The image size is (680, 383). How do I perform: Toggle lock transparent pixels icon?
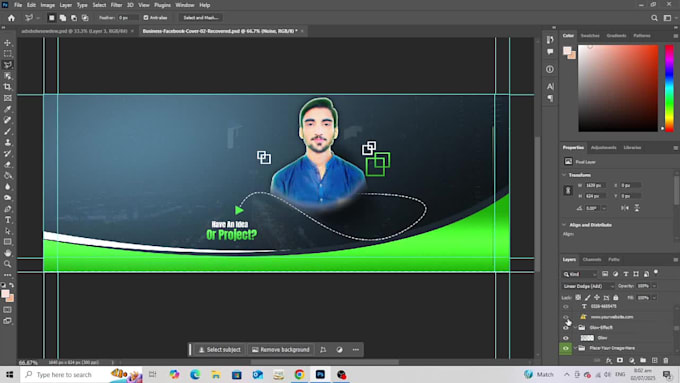click(578, 298)
